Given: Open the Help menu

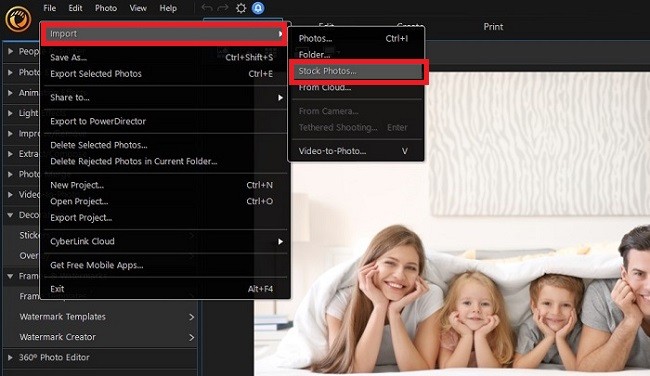Looking at the screenshot, I should pyautogui.click(x=168, y=8).
